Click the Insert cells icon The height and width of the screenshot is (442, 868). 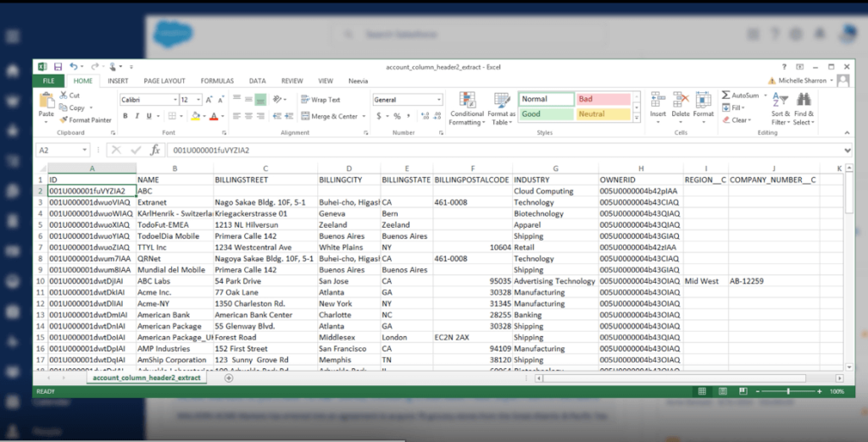(658, 100)
